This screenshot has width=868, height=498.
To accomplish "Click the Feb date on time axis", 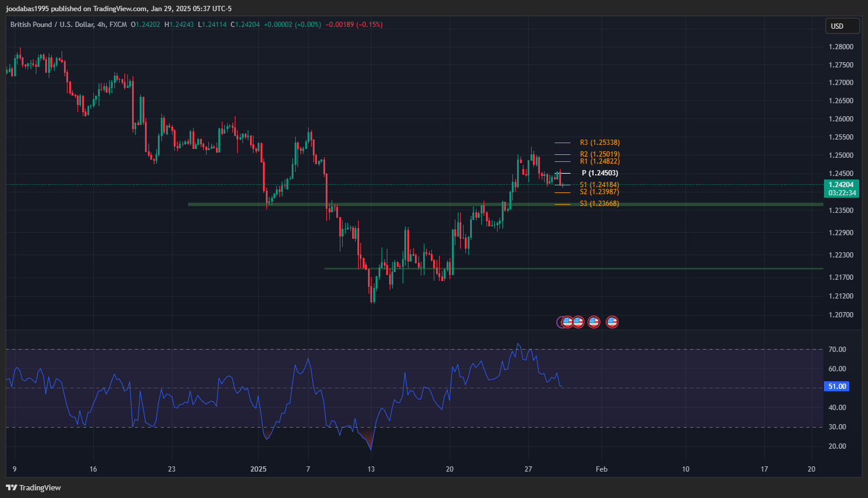I will [x=602, y=469].
